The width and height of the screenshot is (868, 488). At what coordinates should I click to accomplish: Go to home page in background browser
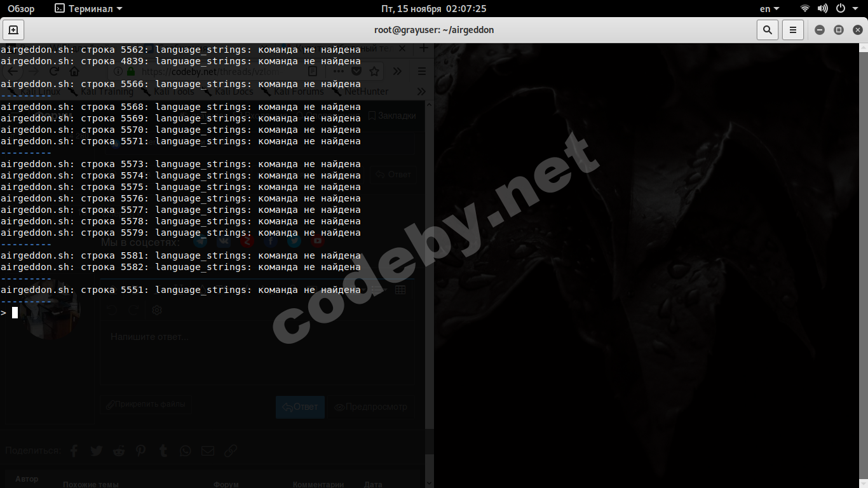[74, 72]
